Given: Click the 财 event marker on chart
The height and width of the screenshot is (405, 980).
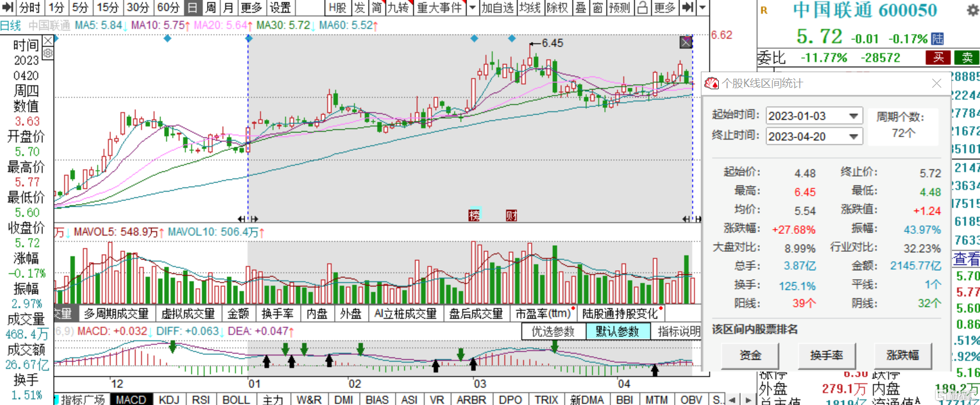Looking at the screenshot, I should tap(511, 215).
